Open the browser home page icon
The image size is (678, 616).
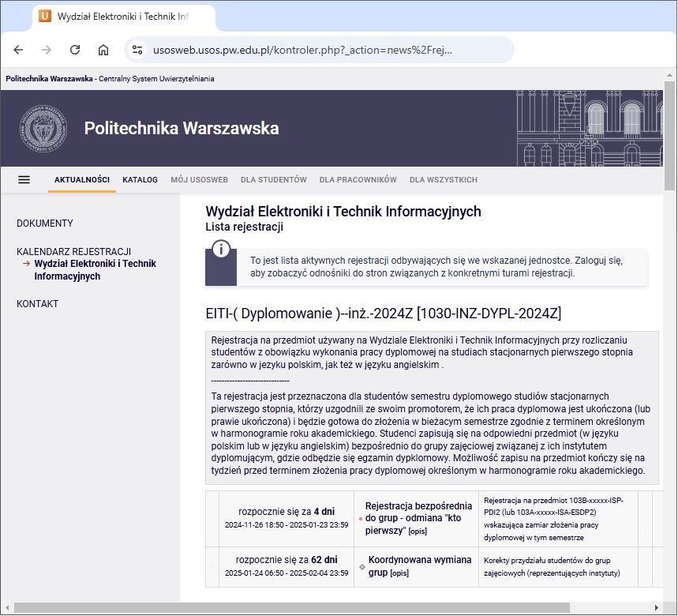pos(103,51)
